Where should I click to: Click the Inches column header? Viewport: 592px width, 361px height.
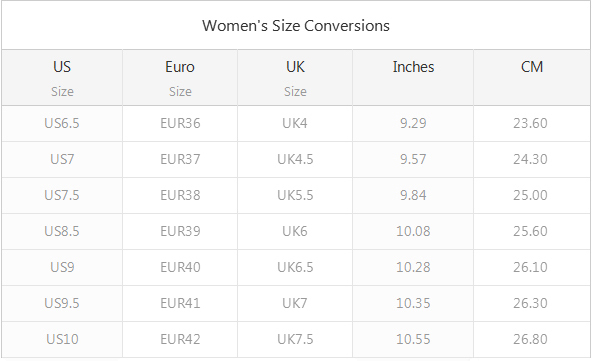[x=413, y=78]
